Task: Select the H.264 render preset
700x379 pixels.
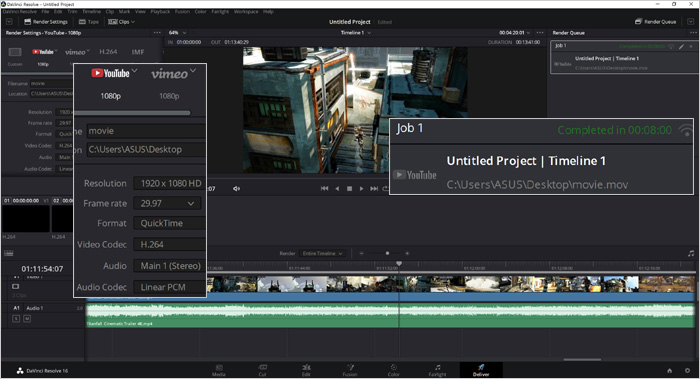Action: (x=108, y=52)
